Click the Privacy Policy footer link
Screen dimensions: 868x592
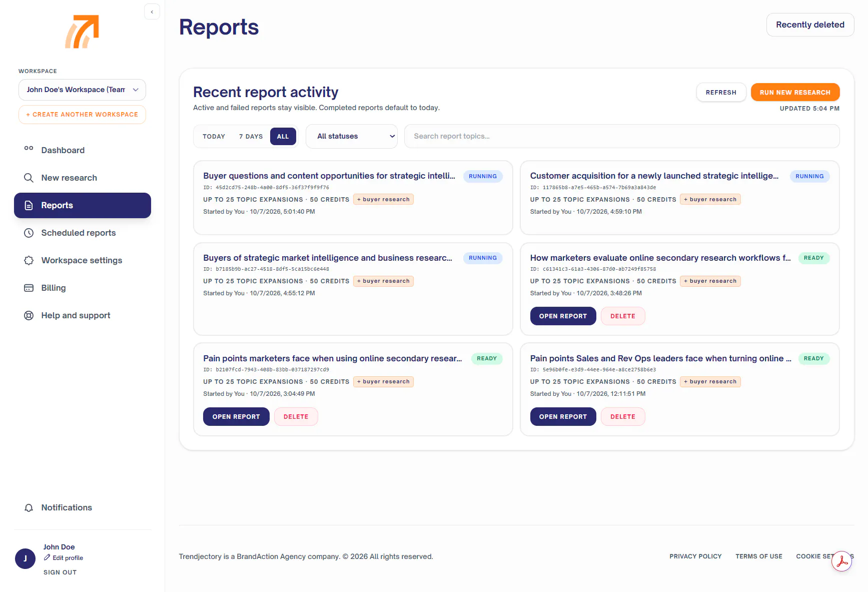pyautogui.click(x=696, y=556)
